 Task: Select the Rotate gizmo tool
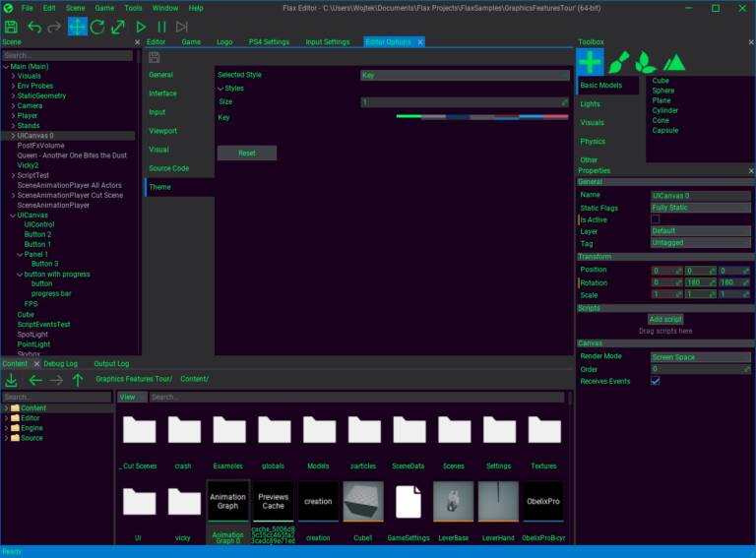point(97,27)
